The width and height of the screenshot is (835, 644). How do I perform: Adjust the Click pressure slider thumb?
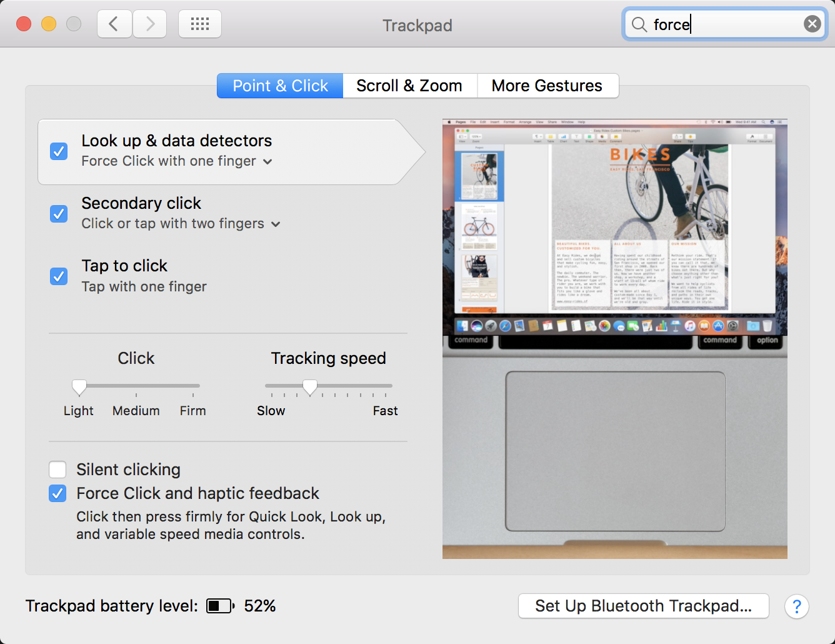[79, 388]
